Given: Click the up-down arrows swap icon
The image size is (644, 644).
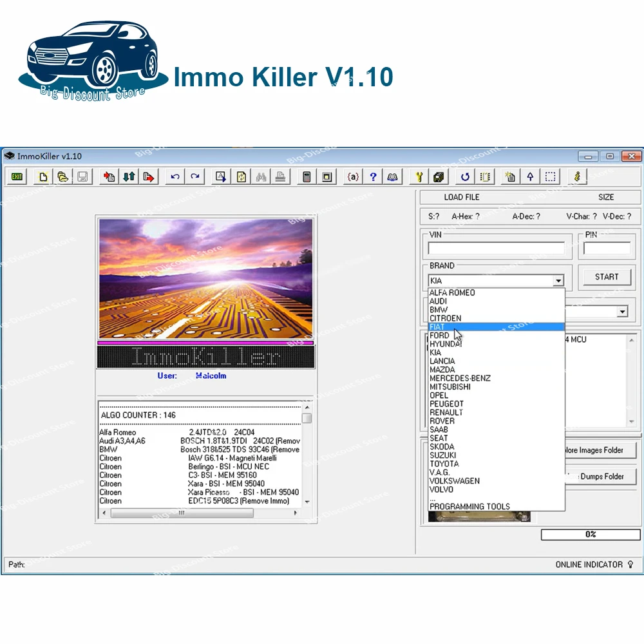Looking at the screenshot, I should tap(129, 177).
